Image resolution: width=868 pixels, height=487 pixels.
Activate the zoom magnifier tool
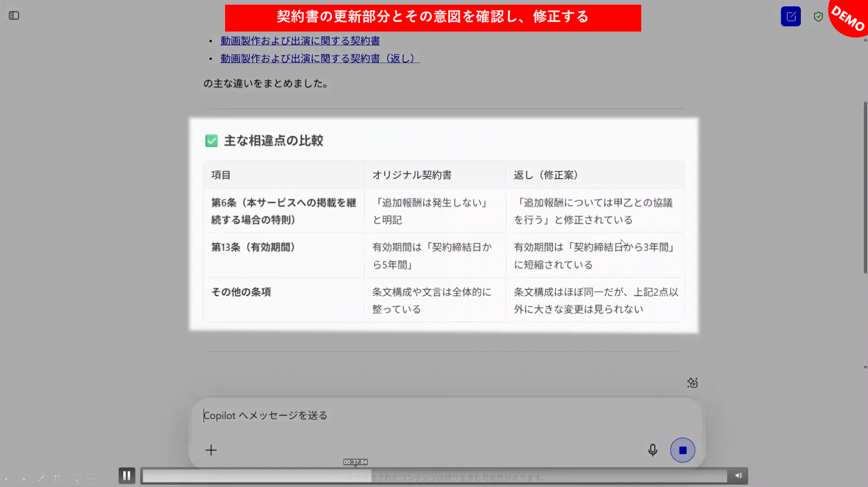pyautogui.click(x=75, y=479)
